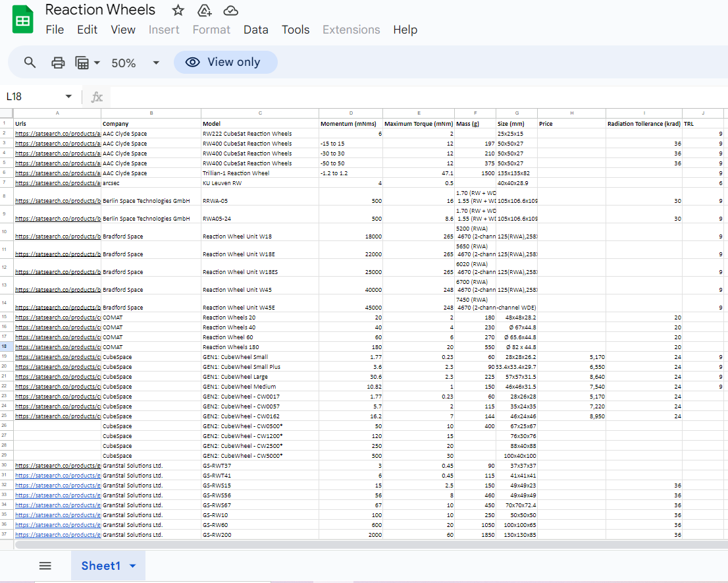The height and width of the screenshot is (583, 728).
Task: Click the Momentum (mNms) header cell
Action: (x=351, y=124)
